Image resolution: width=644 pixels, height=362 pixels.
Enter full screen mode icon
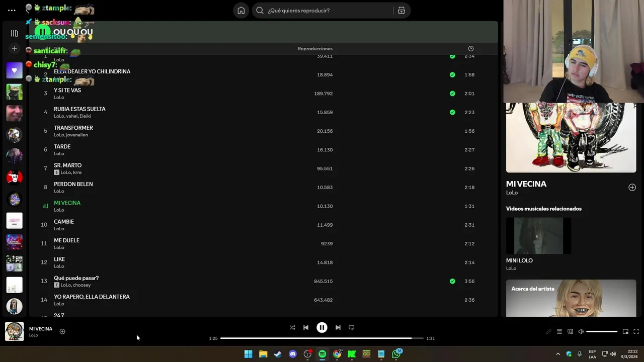click(636, 332)
